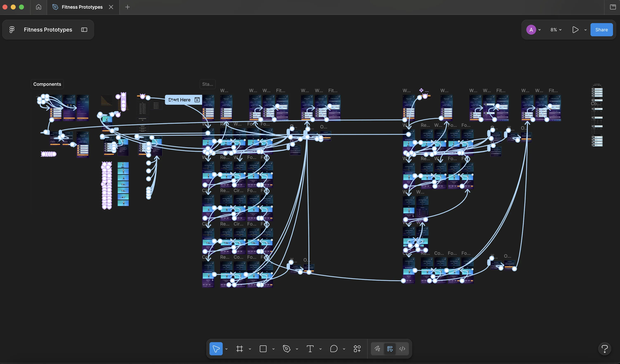Select the Comment tool
This screenshot has height=364, width=620.
point(334,349)
